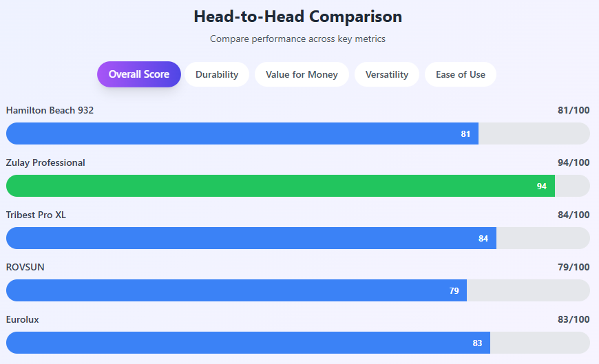
Task: Click the 94/100 score text
Action: coord(574,162)
